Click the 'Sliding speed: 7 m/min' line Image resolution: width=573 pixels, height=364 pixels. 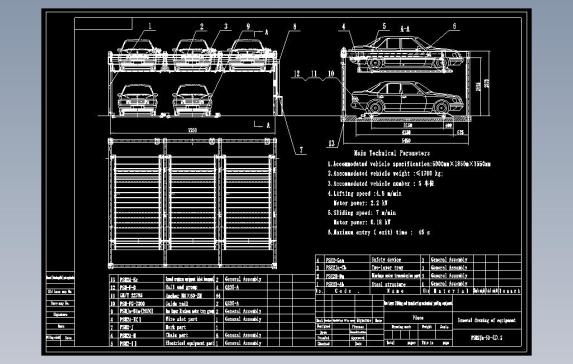pyautogui.click(x=362, y=213)
